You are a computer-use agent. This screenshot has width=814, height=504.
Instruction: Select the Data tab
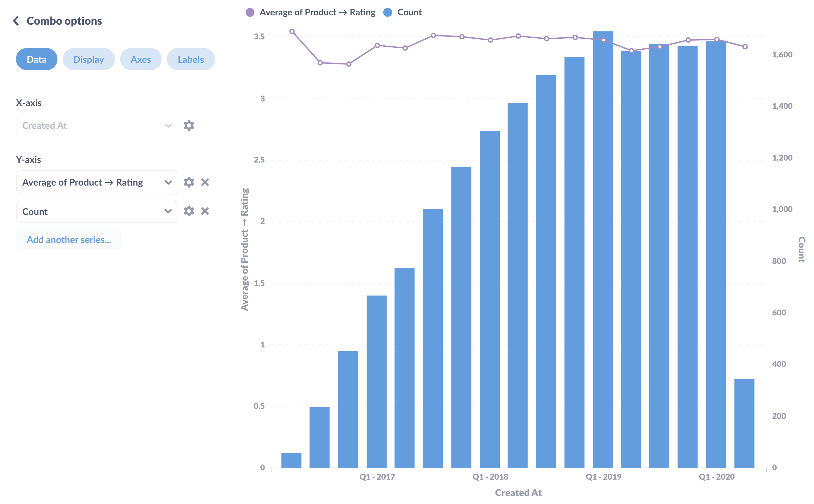tap(37, 59)
